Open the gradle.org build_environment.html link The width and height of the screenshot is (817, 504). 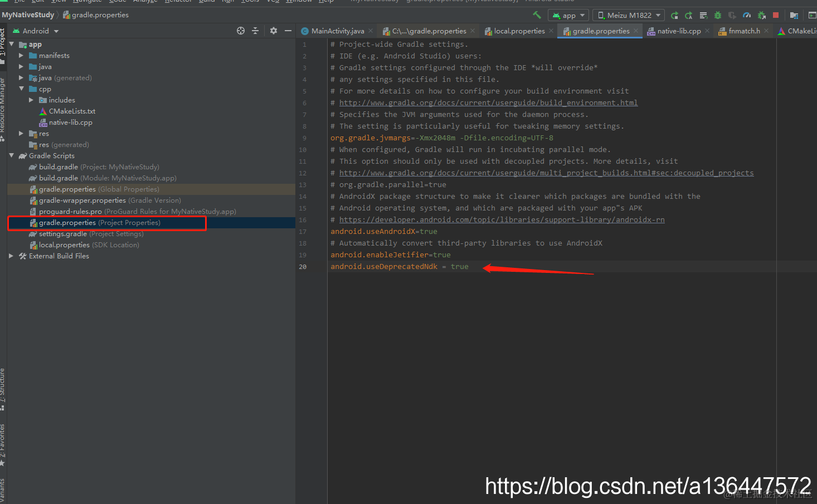click(488, 103)
